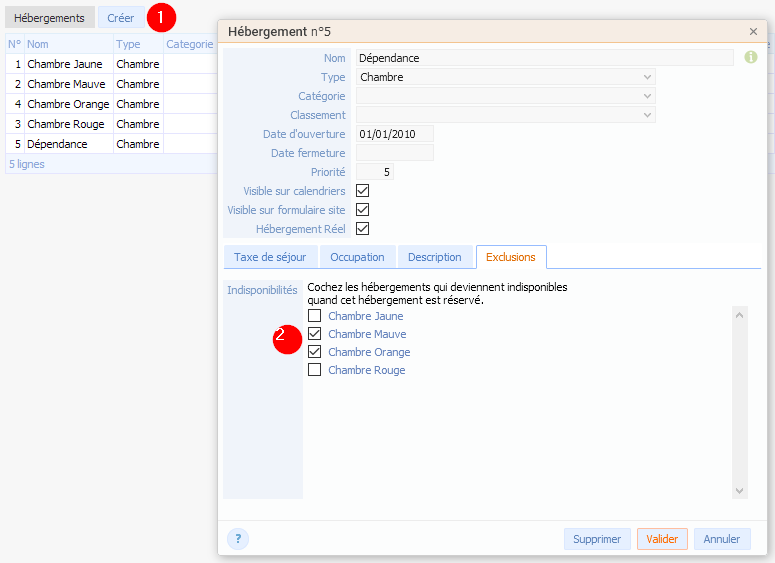
Task: Click the exclusions list scrollbar down arrow
Action: [x=740, y=491]
